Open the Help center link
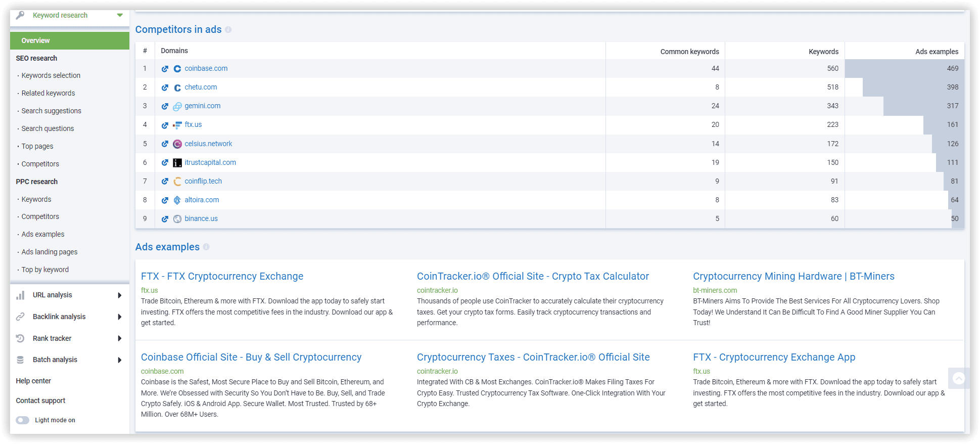 (33, 381)
